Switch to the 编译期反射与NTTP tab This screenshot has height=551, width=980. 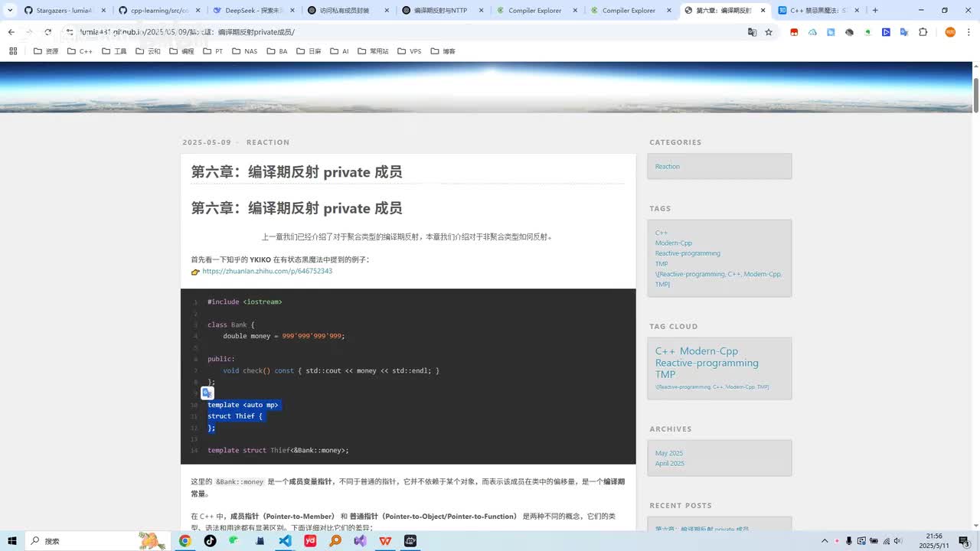(442, 11)
